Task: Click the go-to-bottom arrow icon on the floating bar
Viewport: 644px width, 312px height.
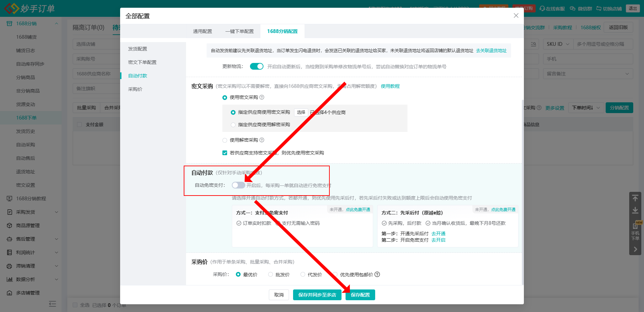Action: [635, 210]
